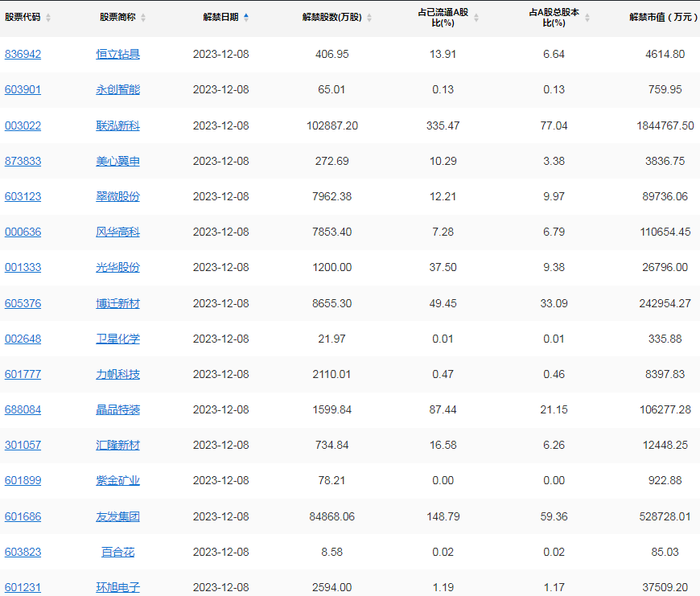Screen dimensions: 700x596
Task: Select value 65.01 for 永创智能
Action: coord(331,89)
